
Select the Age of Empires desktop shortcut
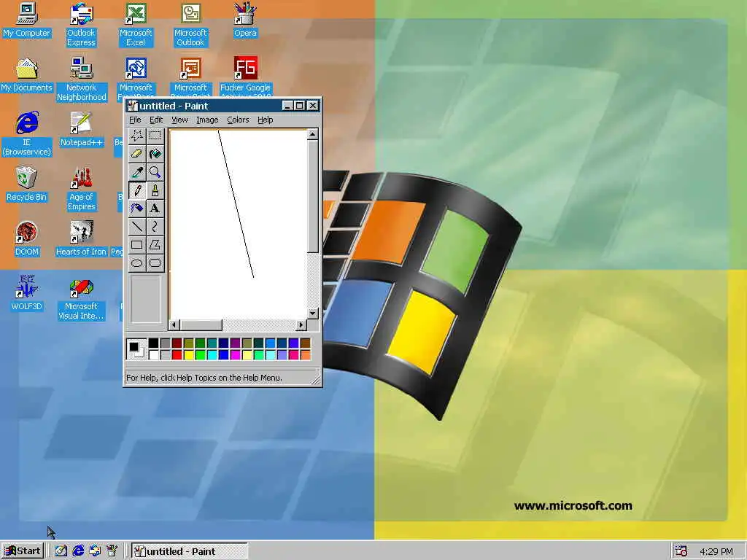82,189
